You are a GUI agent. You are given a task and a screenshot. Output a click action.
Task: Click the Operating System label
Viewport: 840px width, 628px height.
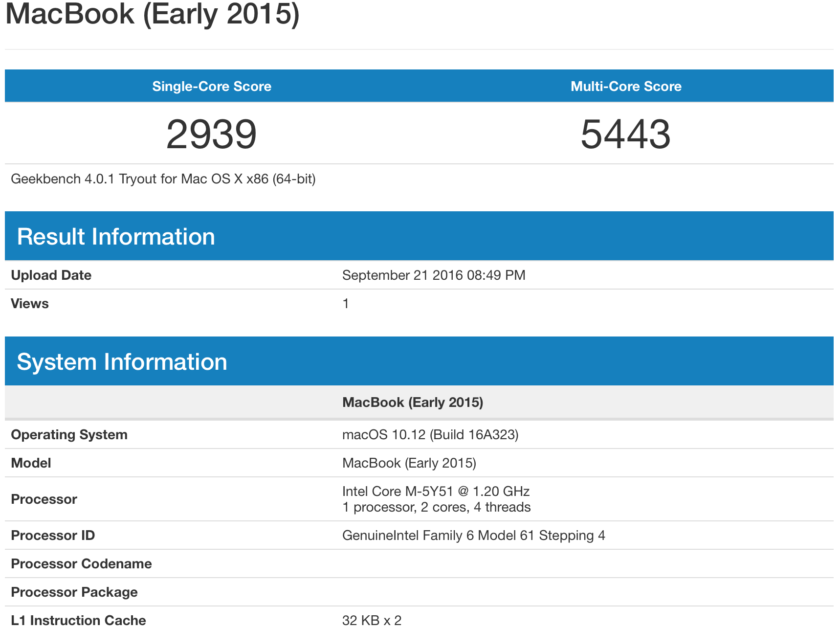tap(69, 434)
